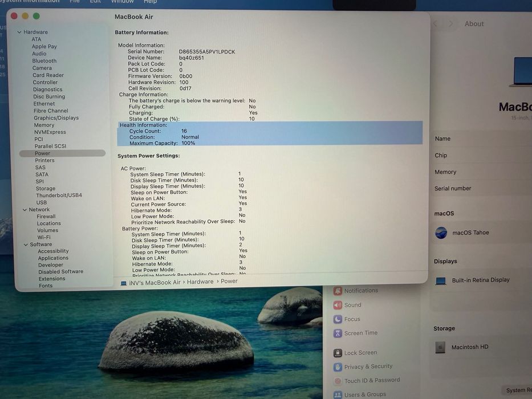Image resolution: width=532 pixels, height=399 pixels.
Task: Open the Window menu in the menu bar
Action: coord(122,2)
